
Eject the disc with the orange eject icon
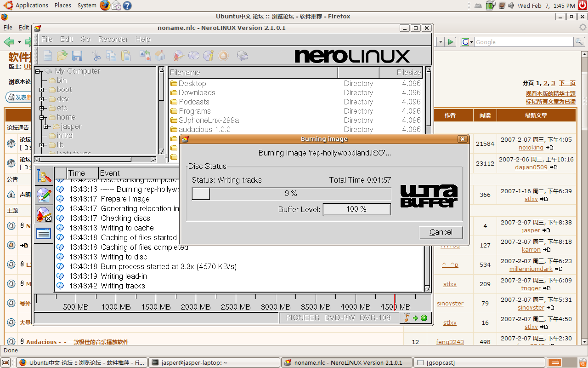tap(224, 56)
